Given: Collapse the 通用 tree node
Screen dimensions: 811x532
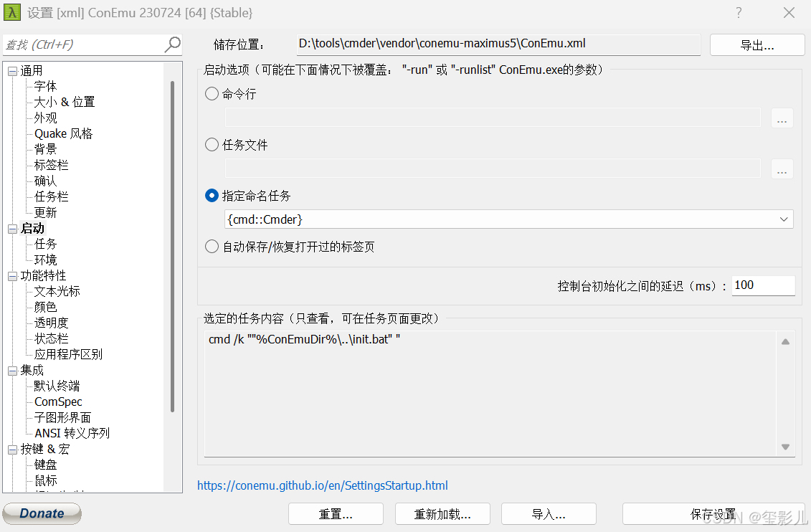Looking at the screenshot, I should [x=12, y=72].
